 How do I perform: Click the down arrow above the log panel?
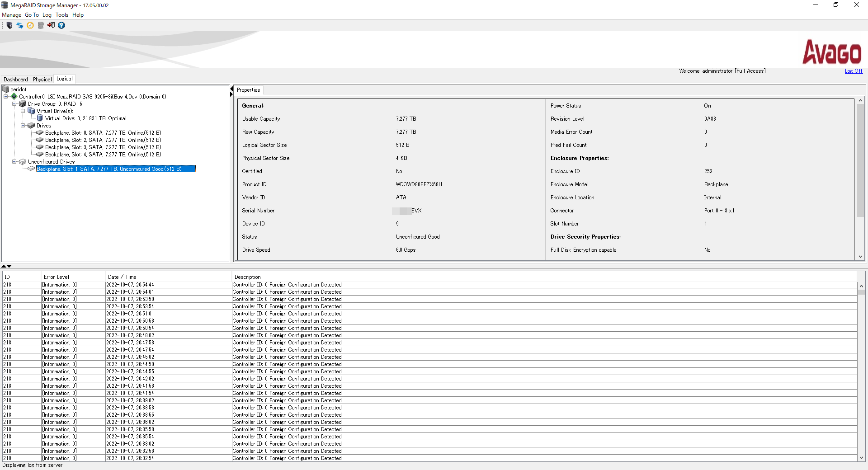9,266
